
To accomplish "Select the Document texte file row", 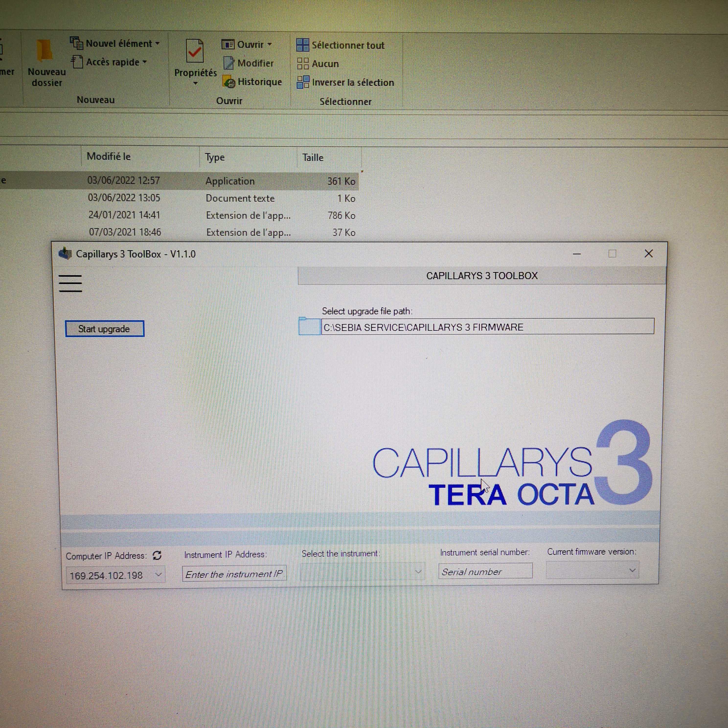I will coord(179,198).
